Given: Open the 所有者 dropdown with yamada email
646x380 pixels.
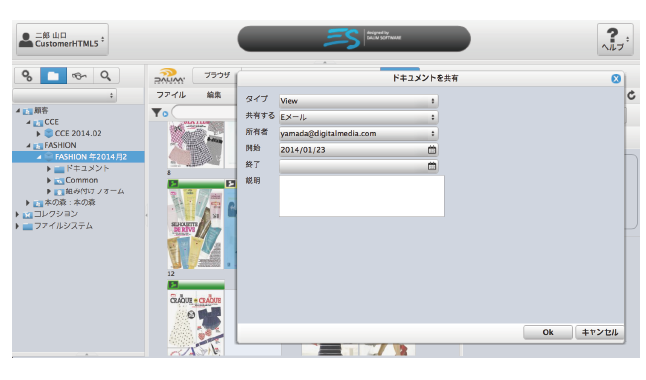Looking at the screenshot, I should click(x=358, y=134).
